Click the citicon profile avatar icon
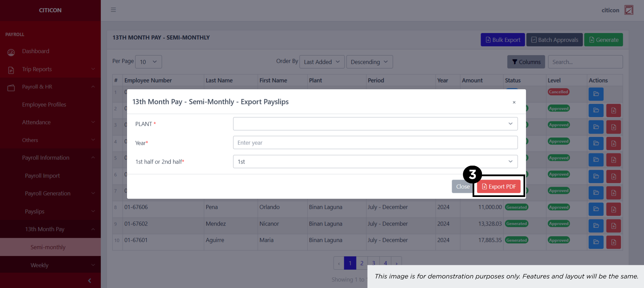644x288 pixels. [629, 10]
